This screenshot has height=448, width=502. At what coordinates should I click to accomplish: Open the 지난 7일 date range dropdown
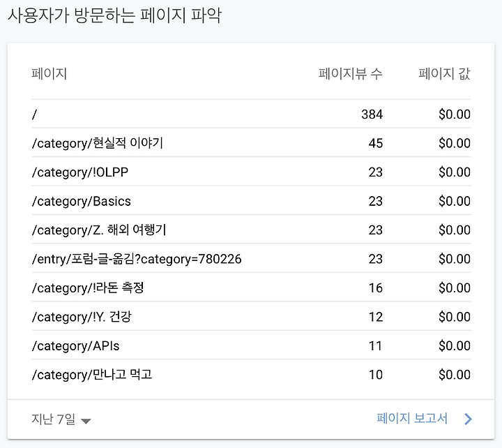pos(61,419)
